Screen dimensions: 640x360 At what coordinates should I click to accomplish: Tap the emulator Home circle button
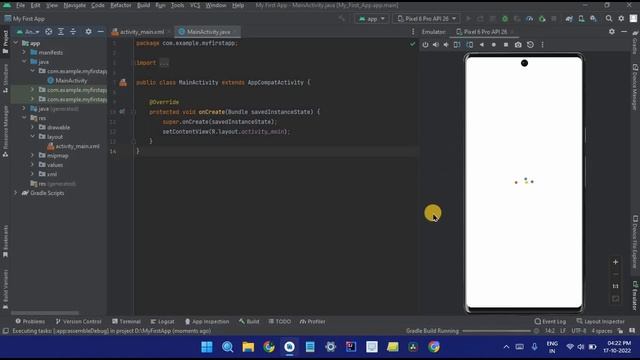(x=494, y=45)
